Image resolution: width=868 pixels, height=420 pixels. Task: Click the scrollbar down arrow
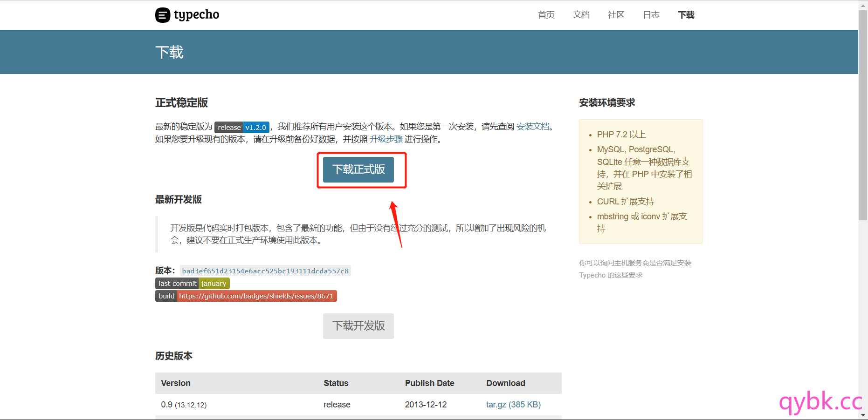click(863, 415)
